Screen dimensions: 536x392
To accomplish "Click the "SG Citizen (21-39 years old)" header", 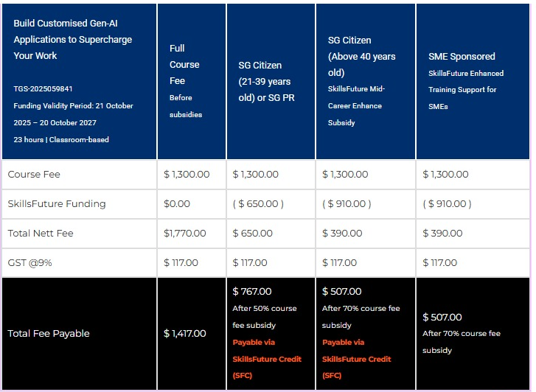I will [265, 81].
